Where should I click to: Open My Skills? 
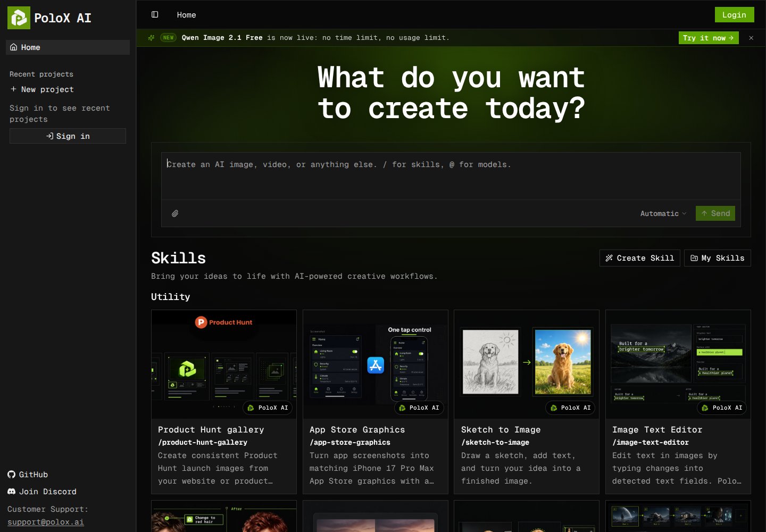[x=717, y=258]
